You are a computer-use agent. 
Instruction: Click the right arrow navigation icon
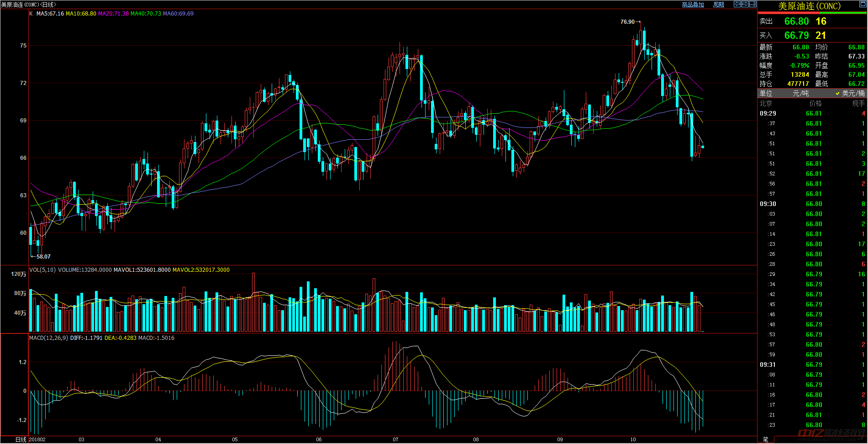coord(745,4)
